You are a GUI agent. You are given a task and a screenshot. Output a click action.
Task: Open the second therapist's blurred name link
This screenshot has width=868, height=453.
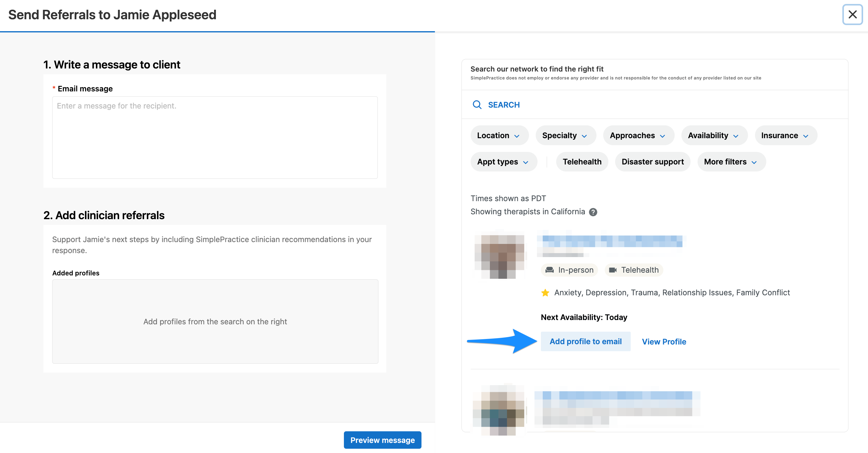click(614, 395)
